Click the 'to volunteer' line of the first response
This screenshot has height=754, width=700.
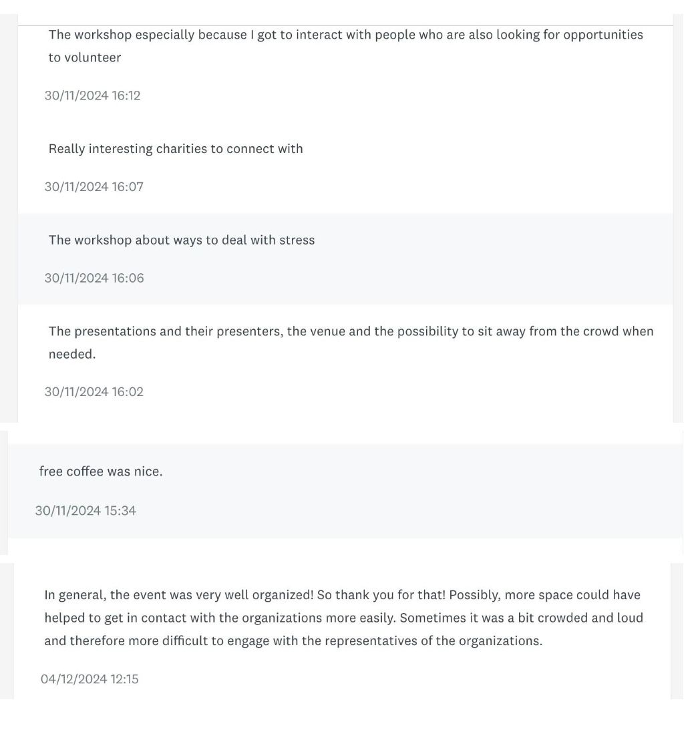tap(85, 58)
